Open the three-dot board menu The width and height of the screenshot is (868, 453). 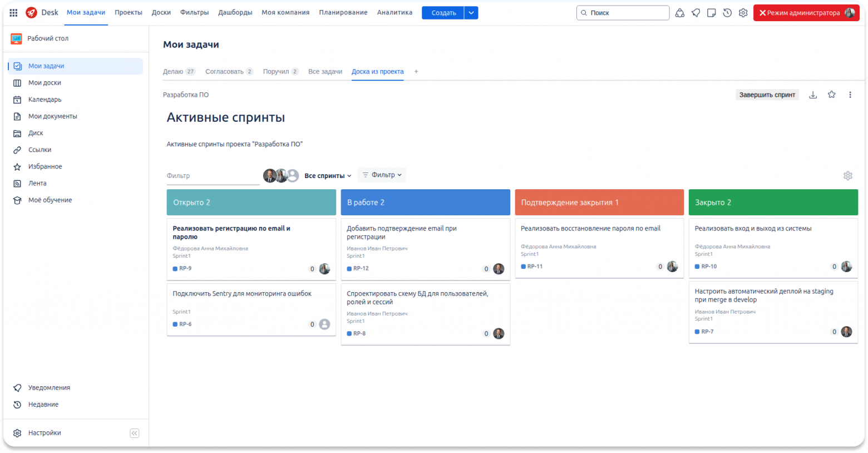850,95
